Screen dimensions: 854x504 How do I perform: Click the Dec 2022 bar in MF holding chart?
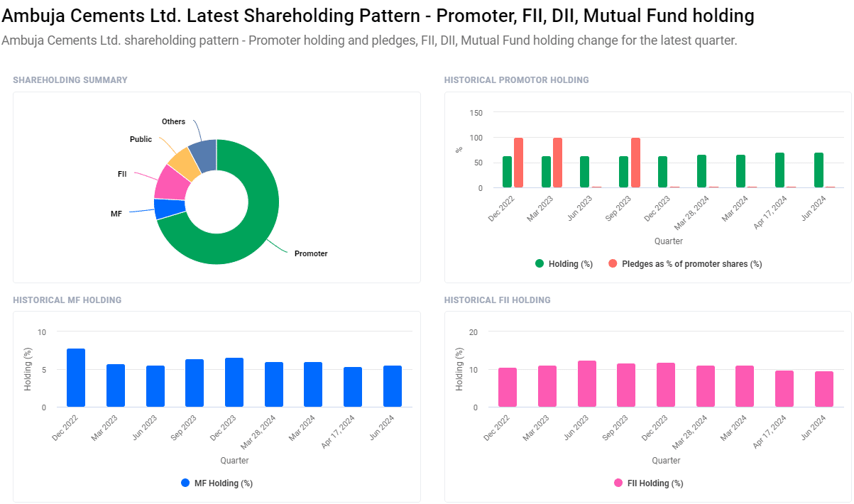click(76, 378)
